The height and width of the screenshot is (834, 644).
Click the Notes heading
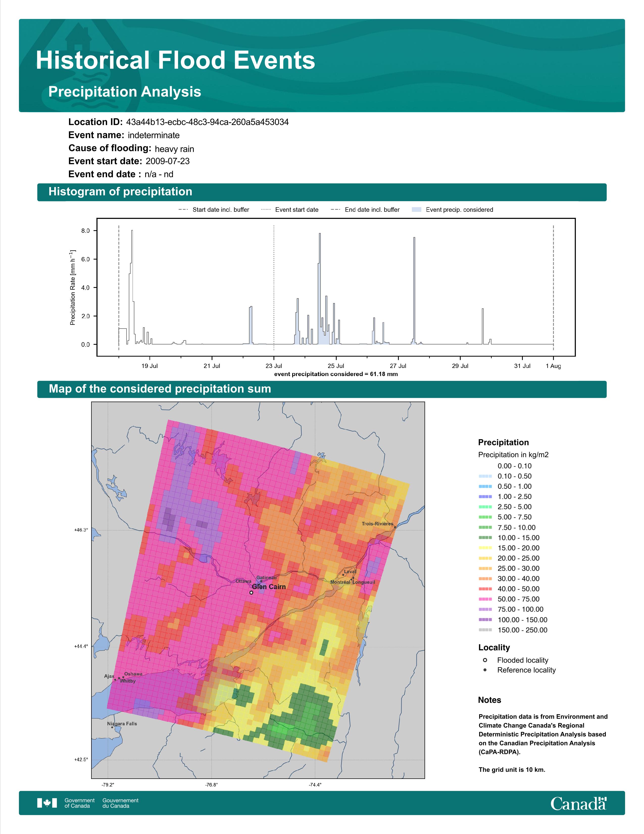click(489, 700)
